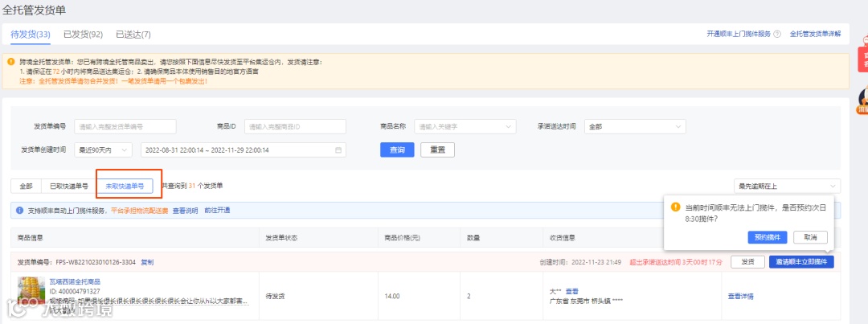Viewport: 868px width, 324px height.
Task: Click 取消 in the pickup popover
Action: [x=810, y=237]
